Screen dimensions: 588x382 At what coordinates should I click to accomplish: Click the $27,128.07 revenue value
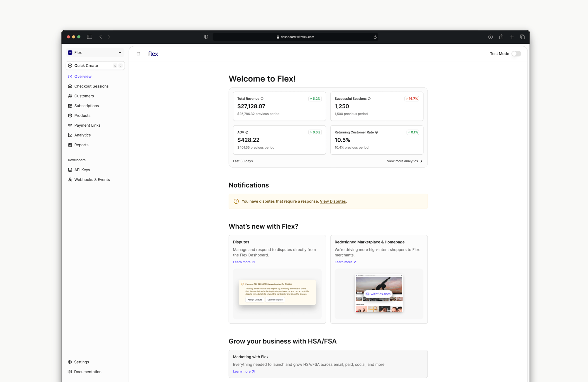[x=251, y=106]
